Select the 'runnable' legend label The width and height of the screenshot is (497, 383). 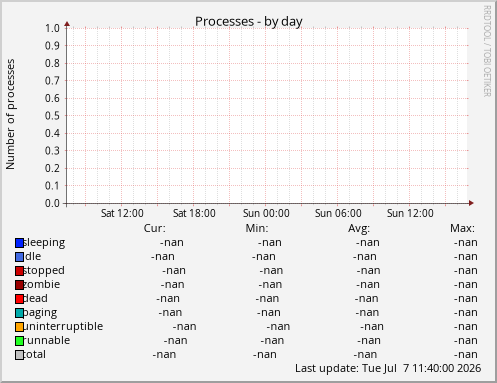(47, 341)
